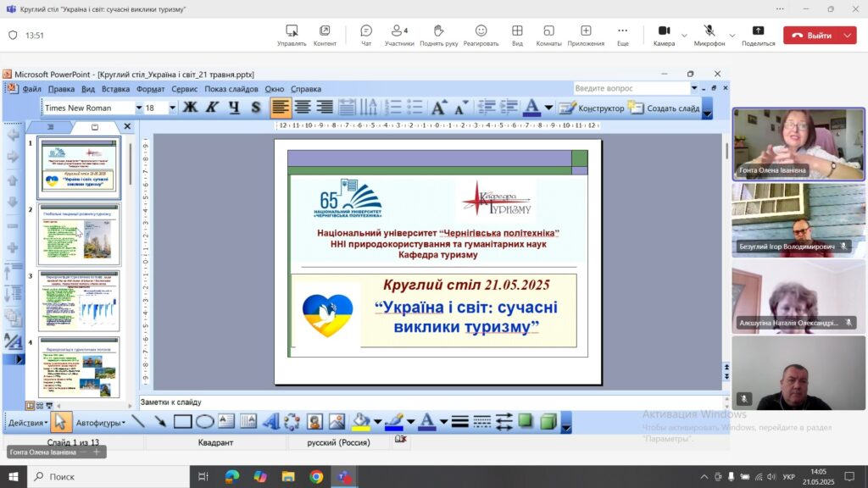Expand the leave-meeting options arrow

848,36
